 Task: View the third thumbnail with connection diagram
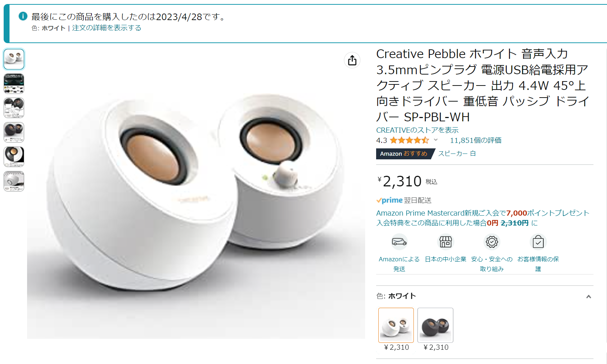point(14,108)
